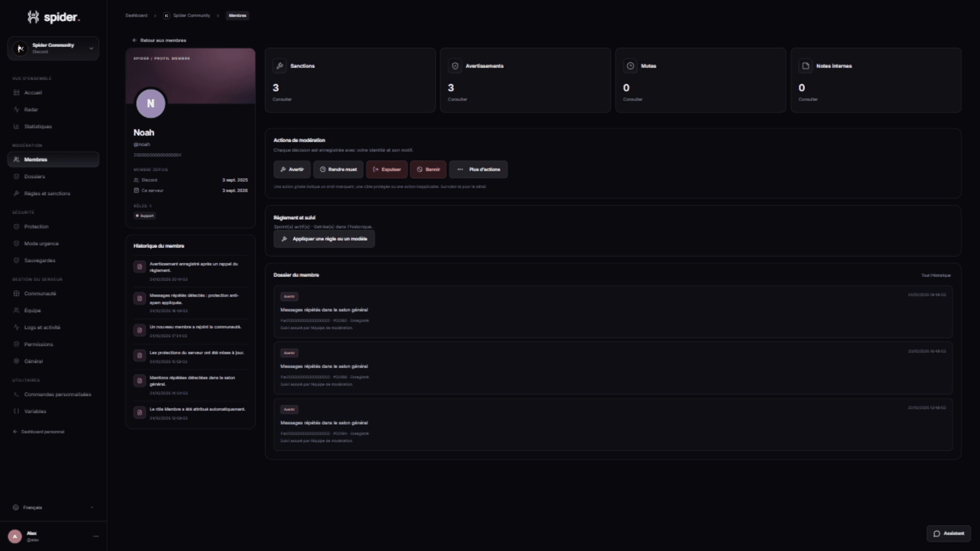This screenshot has height=551, width=980.
Task: Open the Français language dropdown
Action: pyautogui.click(x=53, y=507)
